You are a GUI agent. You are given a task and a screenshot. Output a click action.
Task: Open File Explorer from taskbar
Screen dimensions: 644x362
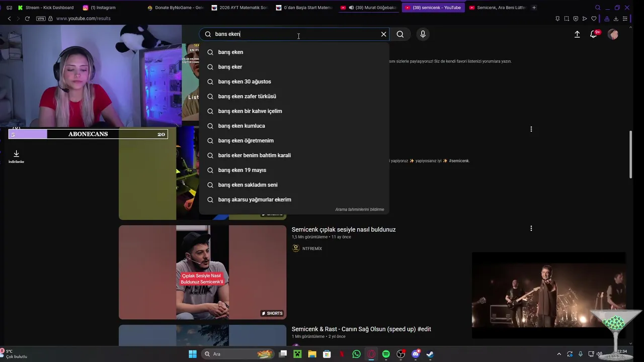point(312,354)
